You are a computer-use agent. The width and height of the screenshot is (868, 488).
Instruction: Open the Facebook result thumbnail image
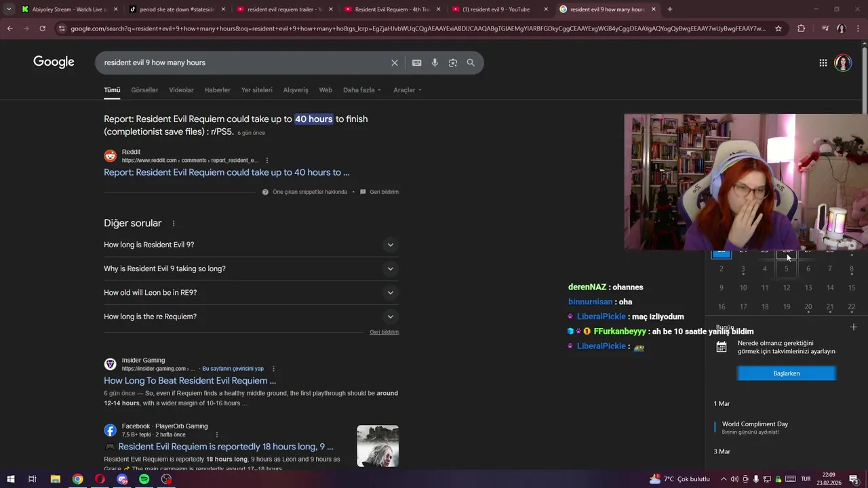pyautogui.click(x=378, y=446)
